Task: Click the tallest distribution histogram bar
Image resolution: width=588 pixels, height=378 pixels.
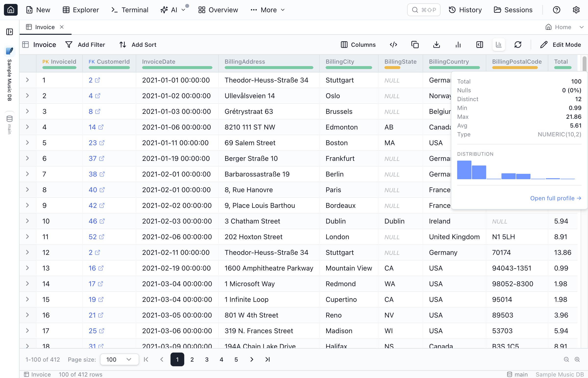Action: tap(464, 170)
